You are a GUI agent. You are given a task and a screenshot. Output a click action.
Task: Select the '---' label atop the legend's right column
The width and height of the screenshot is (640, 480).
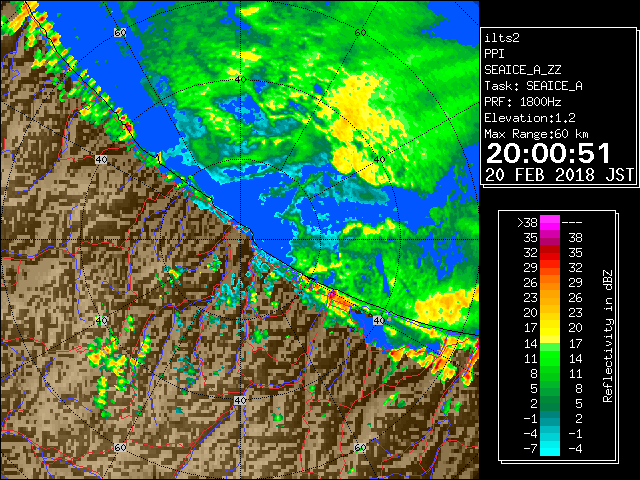pos(572,222)
